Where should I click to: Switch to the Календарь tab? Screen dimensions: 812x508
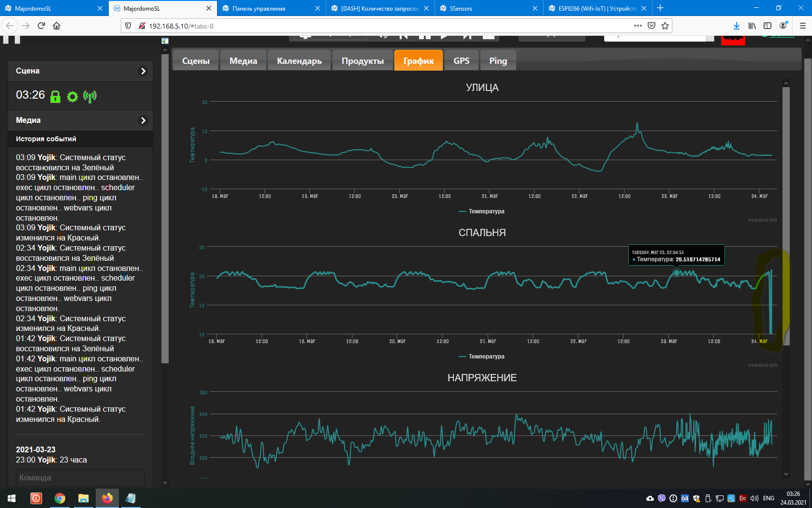[x=299, y=61]
